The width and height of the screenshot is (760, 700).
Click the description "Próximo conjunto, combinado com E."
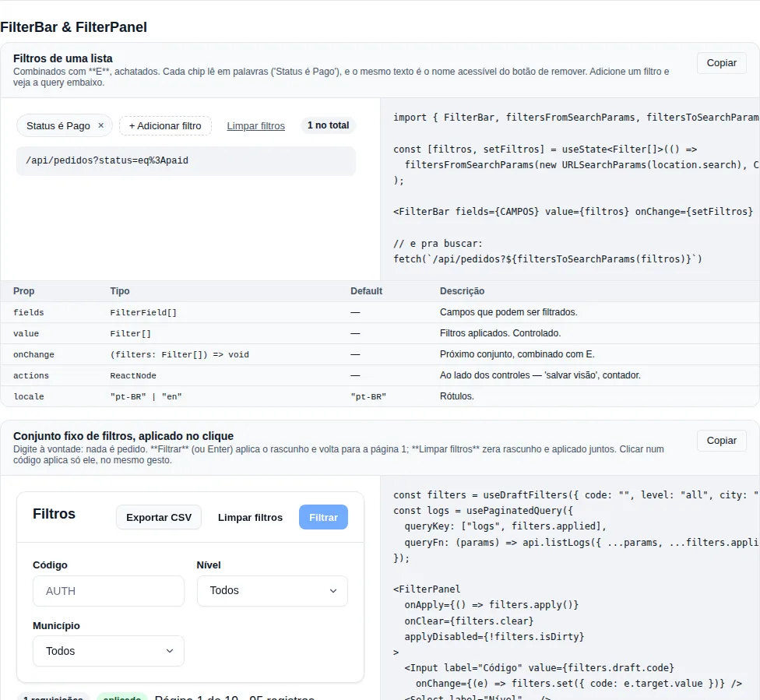[x=517, y=354]
